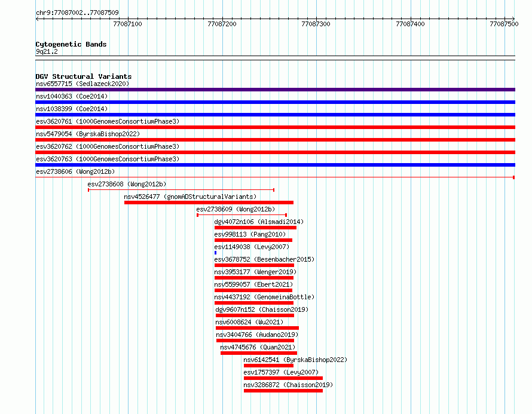Screen dimensions: 532x414
Task: Click the nsv3404766 (Audano2019) label
Action: click(x=257, y=335)
